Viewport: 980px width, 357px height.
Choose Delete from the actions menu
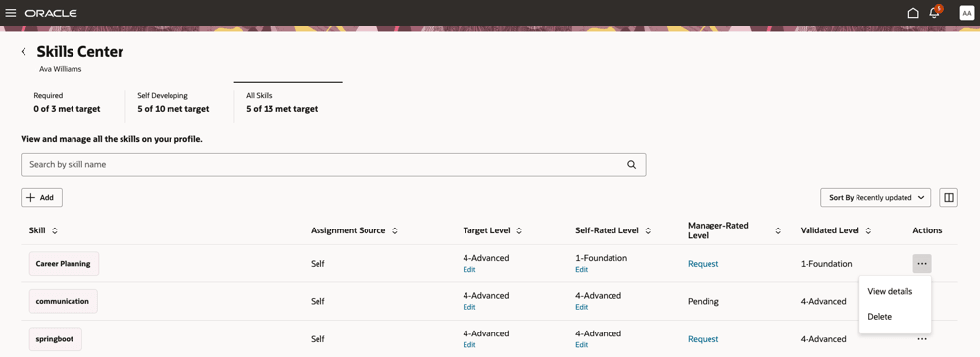click(x=879, y=317)
